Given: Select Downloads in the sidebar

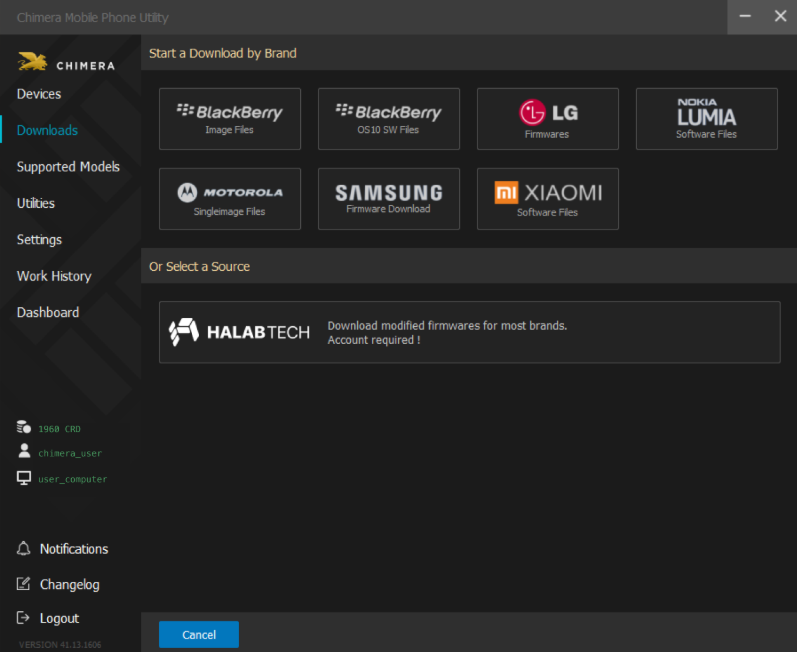Looking at the screenshot, I should pyautogui.click(x=47, y=131).
